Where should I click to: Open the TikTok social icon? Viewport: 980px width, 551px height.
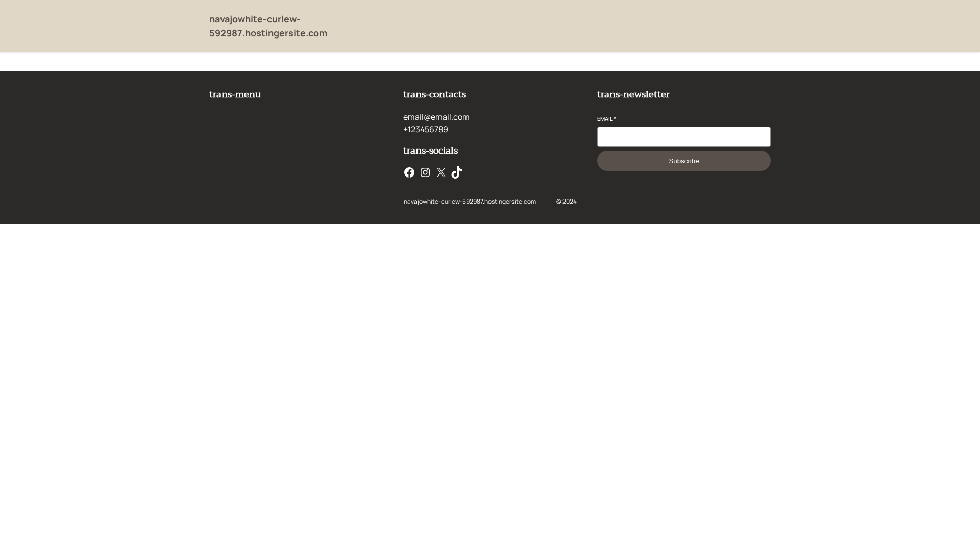point(457,172)
